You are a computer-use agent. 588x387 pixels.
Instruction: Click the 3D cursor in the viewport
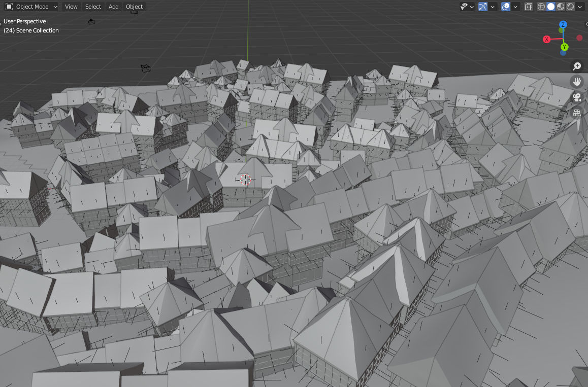(x=245, y=180)
